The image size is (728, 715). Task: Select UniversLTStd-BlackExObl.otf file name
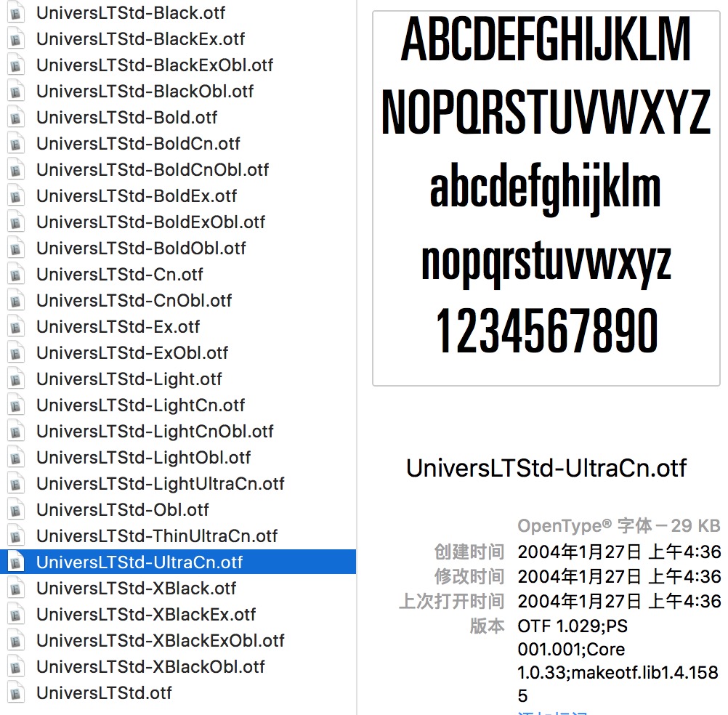pos(155,65)
